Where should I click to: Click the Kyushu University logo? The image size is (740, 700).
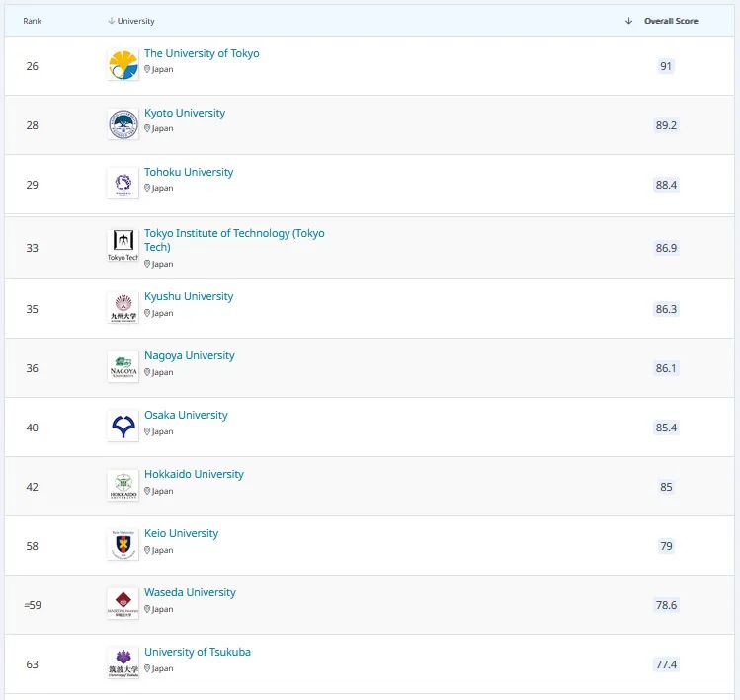(x=123, y=308)
